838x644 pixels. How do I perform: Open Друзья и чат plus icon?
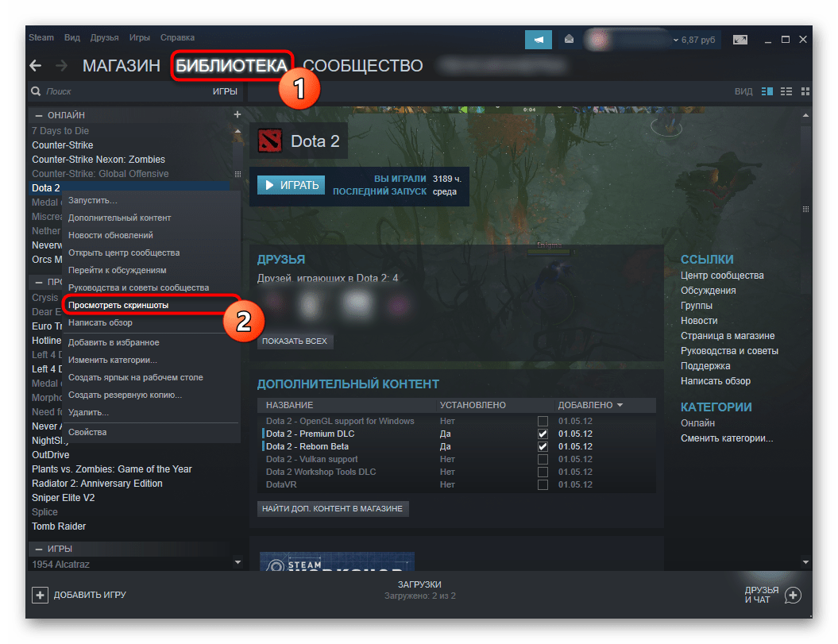click(x=792, y=595)
